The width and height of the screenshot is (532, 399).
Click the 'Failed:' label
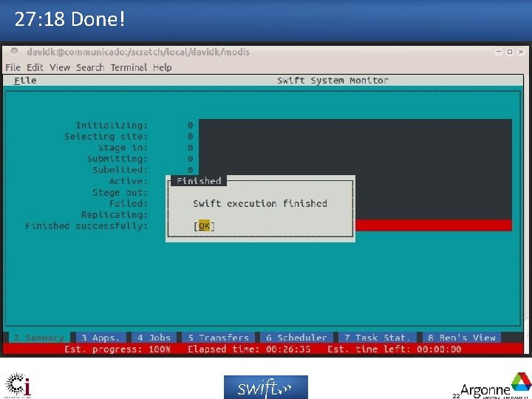[x=129, y=204]
